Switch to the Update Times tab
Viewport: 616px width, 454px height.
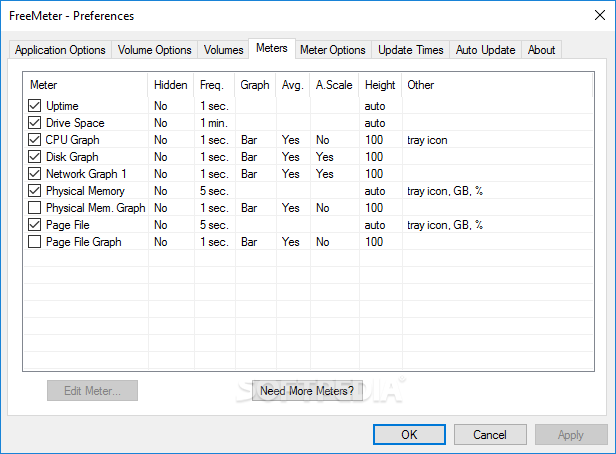click(411, 50)
